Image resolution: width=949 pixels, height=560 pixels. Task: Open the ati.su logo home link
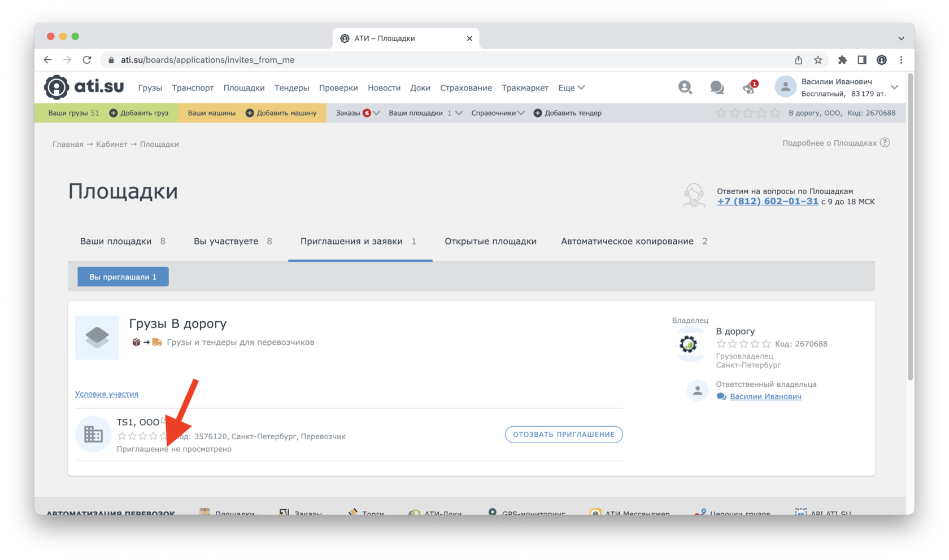(x=84, y=87)
